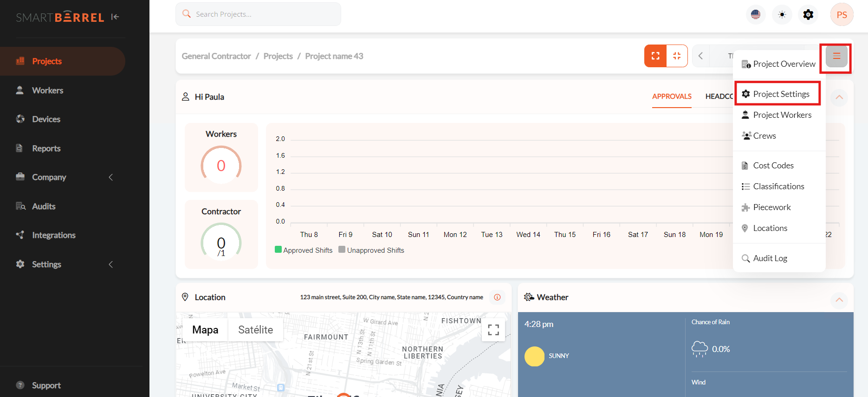The width and height of the screenshot is (868, 397).
Task: Open the hamburger project menu button
Action: (x=836, y=56)
